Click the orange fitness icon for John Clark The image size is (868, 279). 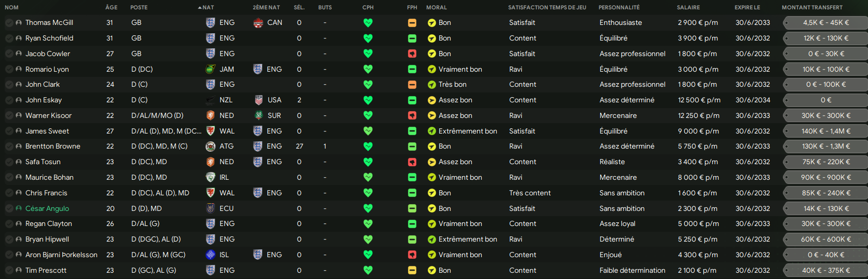pos(412,84)
